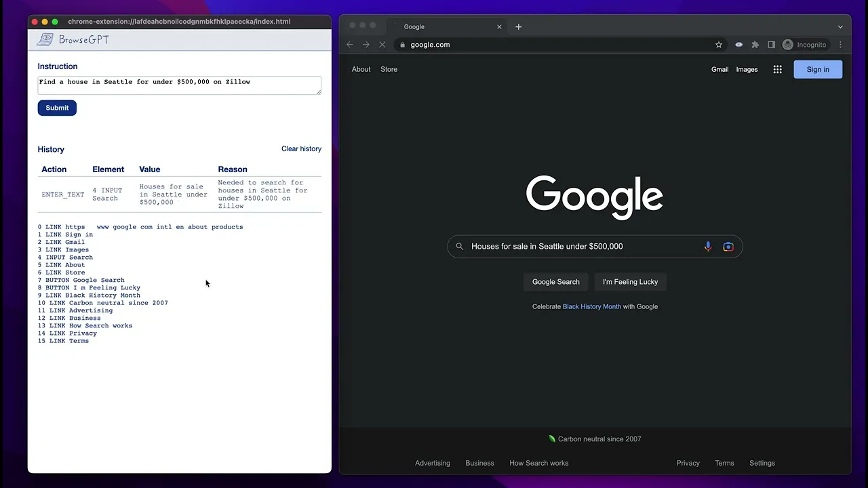Open the Privacy footer link

point(688,463)
